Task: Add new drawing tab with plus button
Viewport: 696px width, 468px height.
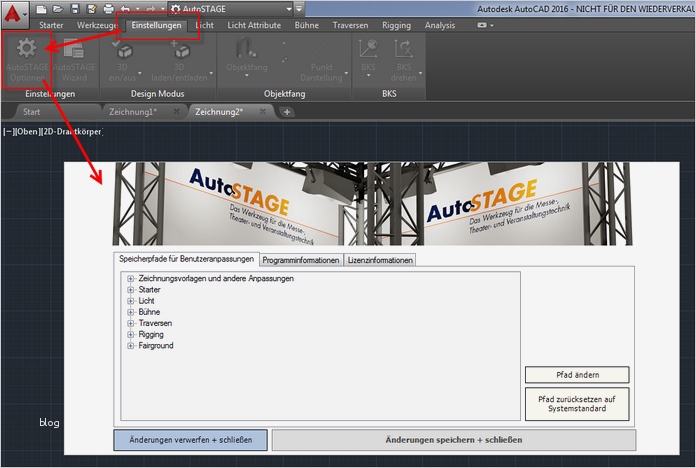Action: [287, 112]
